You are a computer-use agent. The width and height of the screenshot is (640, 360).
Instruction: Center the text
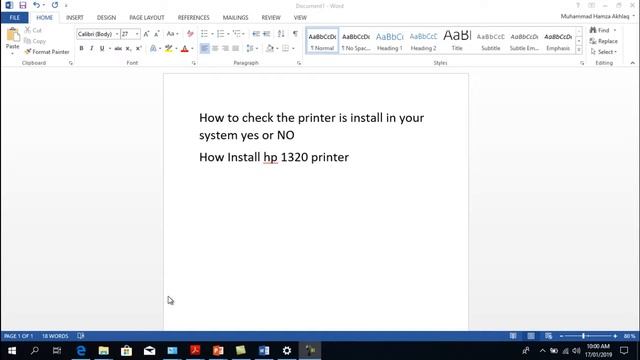coord(215,49)
